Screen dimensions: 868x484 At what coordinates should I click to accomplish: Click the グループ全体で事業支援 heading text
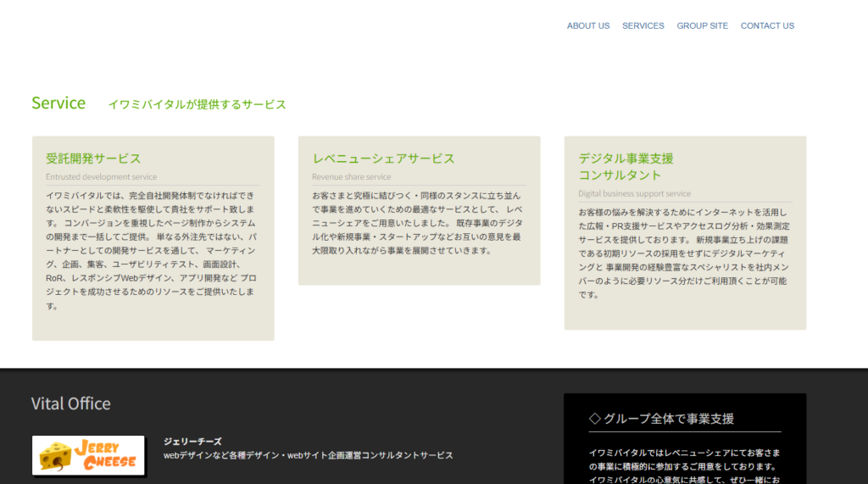click(668, 419)
